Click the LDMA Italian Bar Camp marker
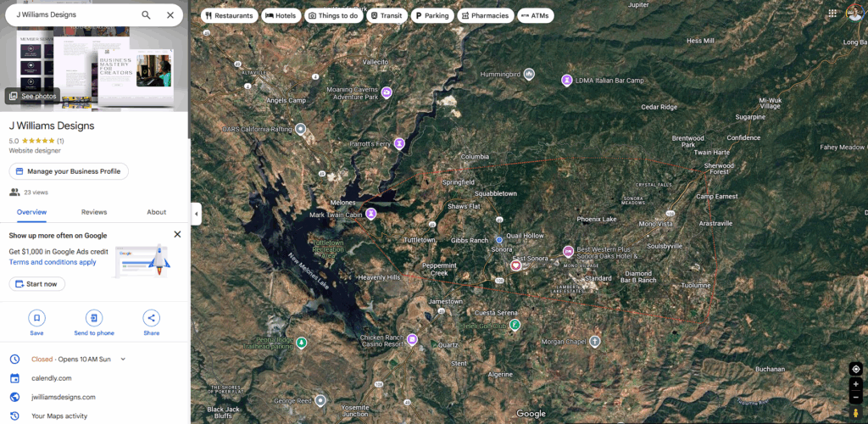Screen dimensions: 868x424 click(567, 81)
